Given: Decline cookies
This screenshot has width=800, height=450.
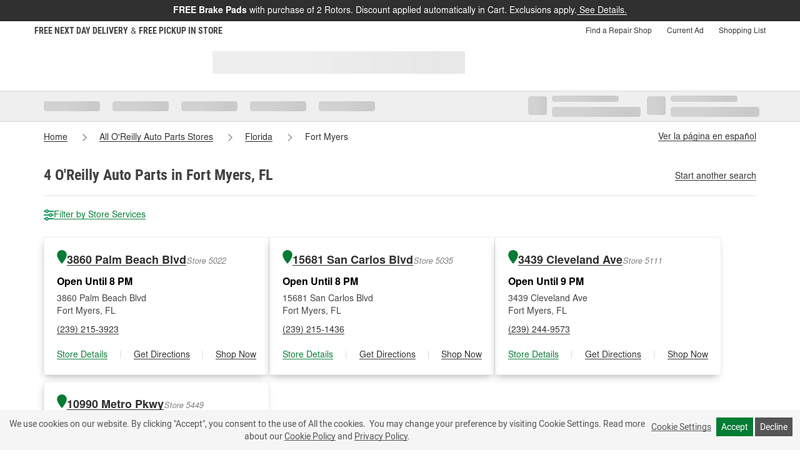Looking at the screenshot, I should tap(773, 427).
